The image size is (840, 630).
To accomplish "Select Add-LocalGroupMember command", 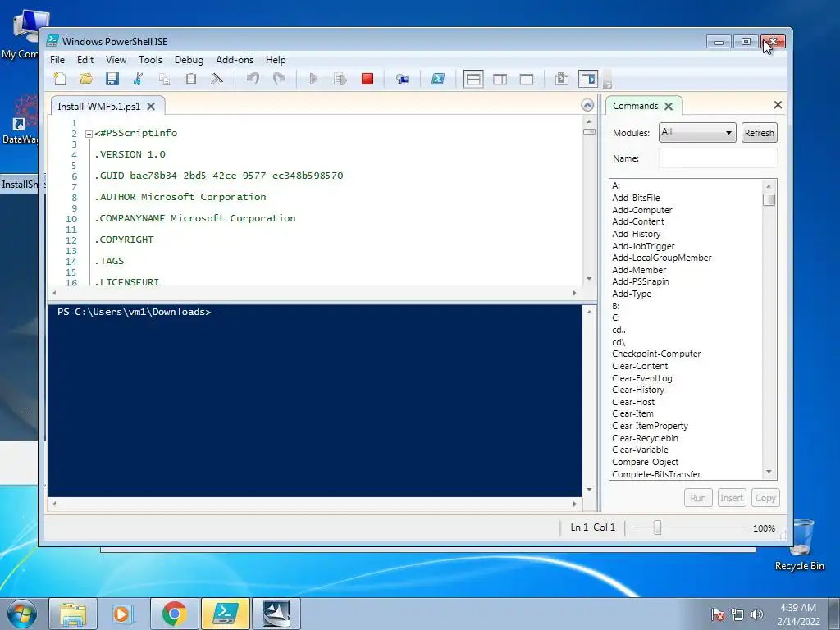I will [x=662, y=258].
